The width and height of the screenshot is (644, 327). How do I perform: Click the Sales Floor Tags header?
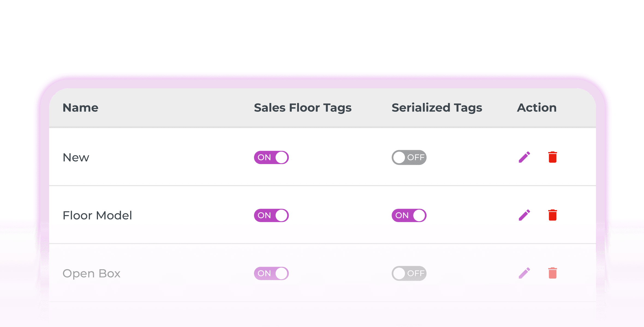coord(303,108)
